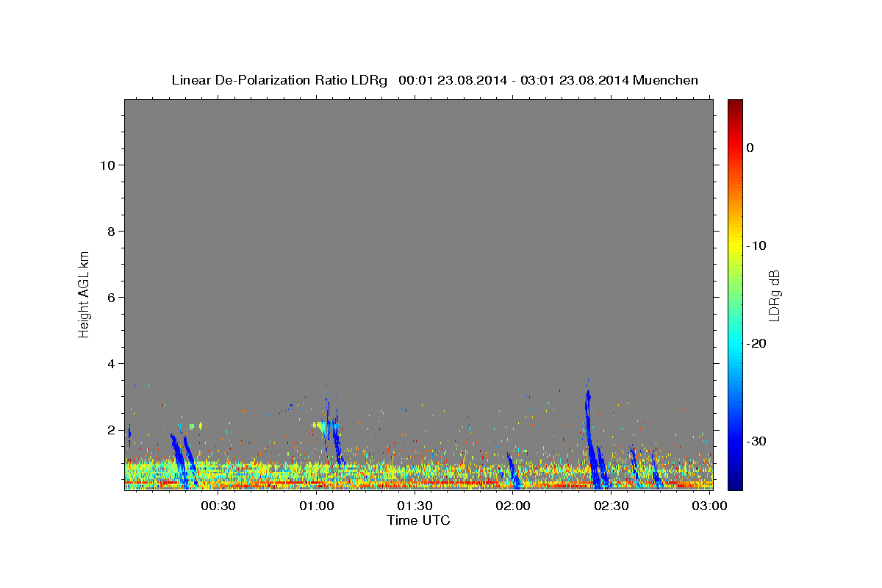The image size is (882, 588).
Task: Click the plot title 'Linear De-Polarization Ratio LDRg'
Action: click(x=279, y=80)
